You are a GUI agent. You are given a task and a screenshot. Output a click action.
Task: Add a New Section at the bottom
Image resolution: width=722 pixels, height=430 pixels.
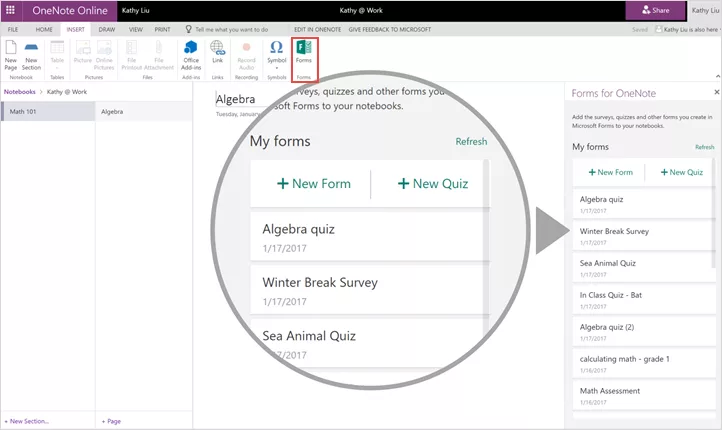point(27,421)
